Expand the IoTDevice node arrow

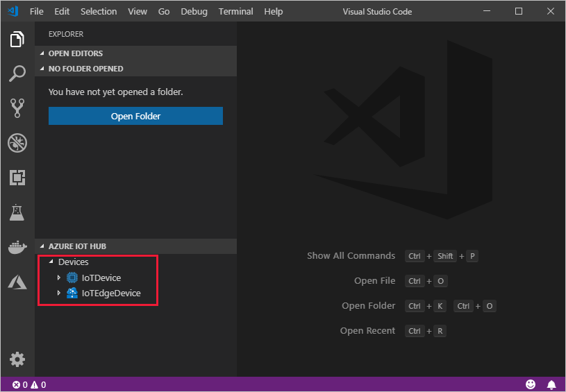59,278
